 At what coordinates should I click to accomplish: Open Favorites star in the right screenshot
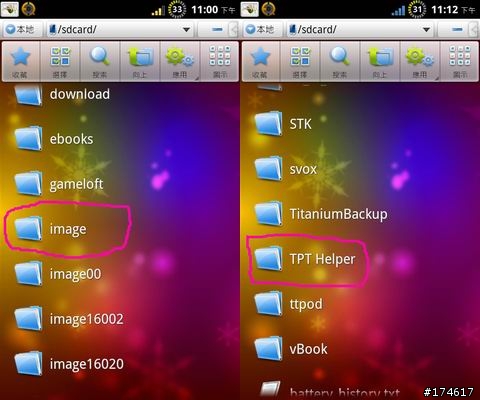tap(261, 61)
